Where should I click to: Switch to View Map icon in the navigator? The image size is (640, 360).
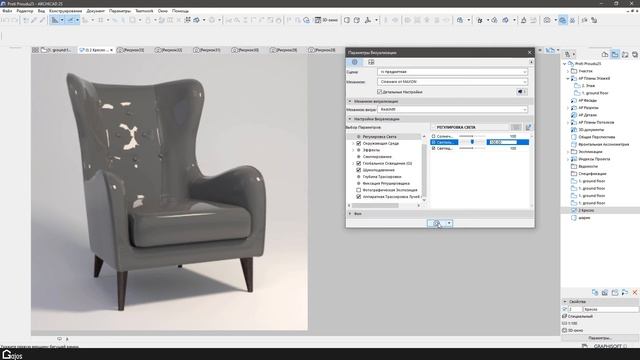[x=615, y=54]
